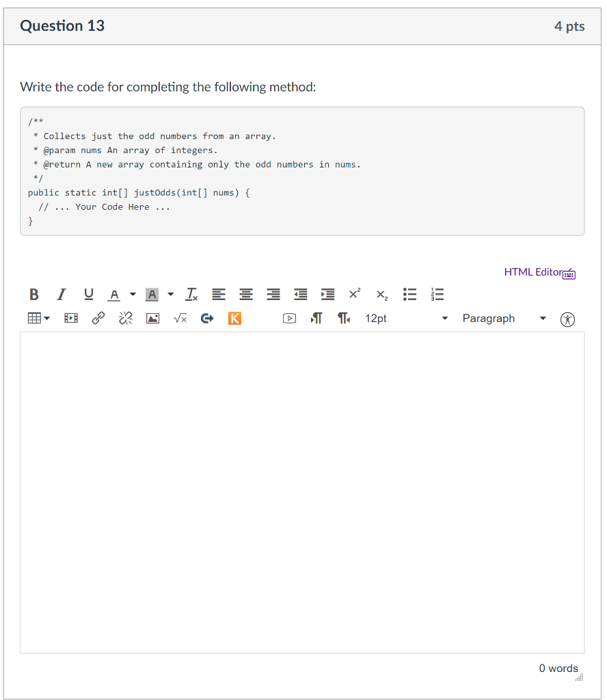
Task: Select the insert link tool
Action: pyautogui.click(x=98, y=318)
